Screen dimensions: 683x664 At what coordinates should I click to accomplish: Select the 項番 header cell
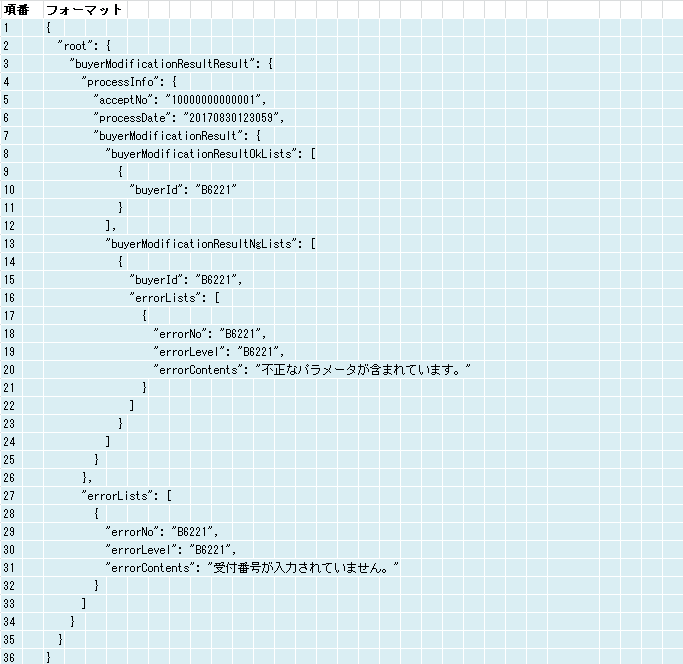point(17,10)
